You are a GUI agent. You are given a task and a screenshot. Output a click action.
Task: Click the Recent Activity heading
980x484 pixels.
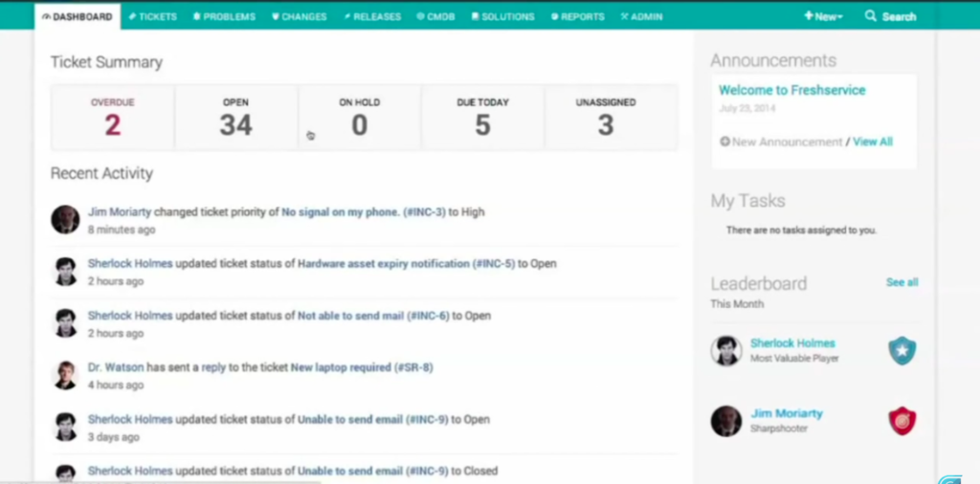(x=101, y=174)
